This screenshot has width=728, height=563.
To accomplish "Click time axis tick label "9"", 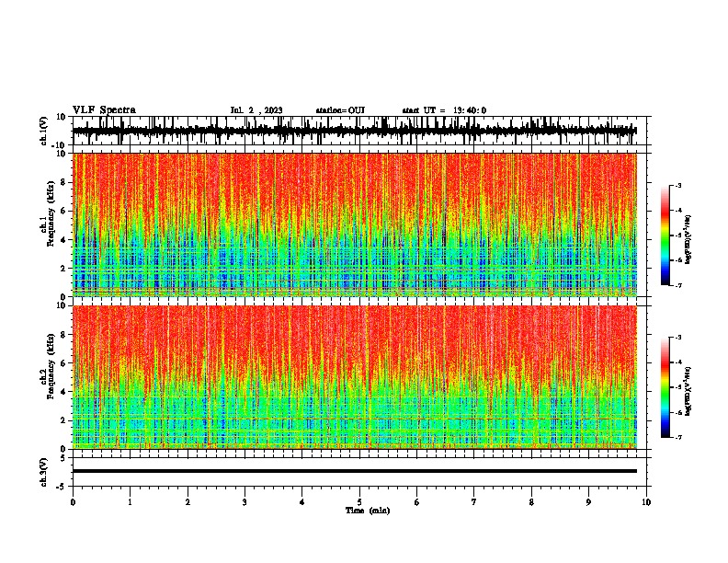I will (x=588, y=502).
